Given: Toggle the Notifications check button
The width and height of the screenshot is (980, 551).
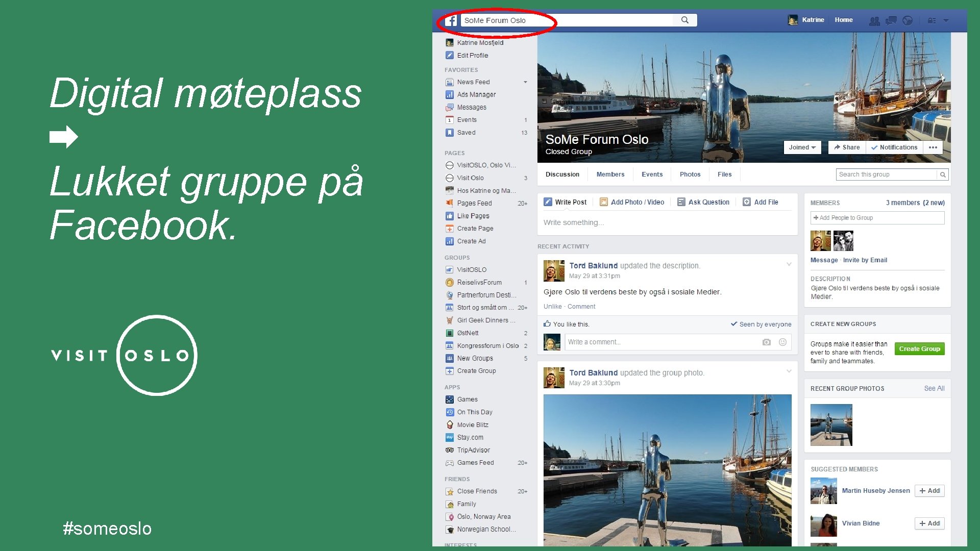Looking at the screenshot, I should [894, 147].
